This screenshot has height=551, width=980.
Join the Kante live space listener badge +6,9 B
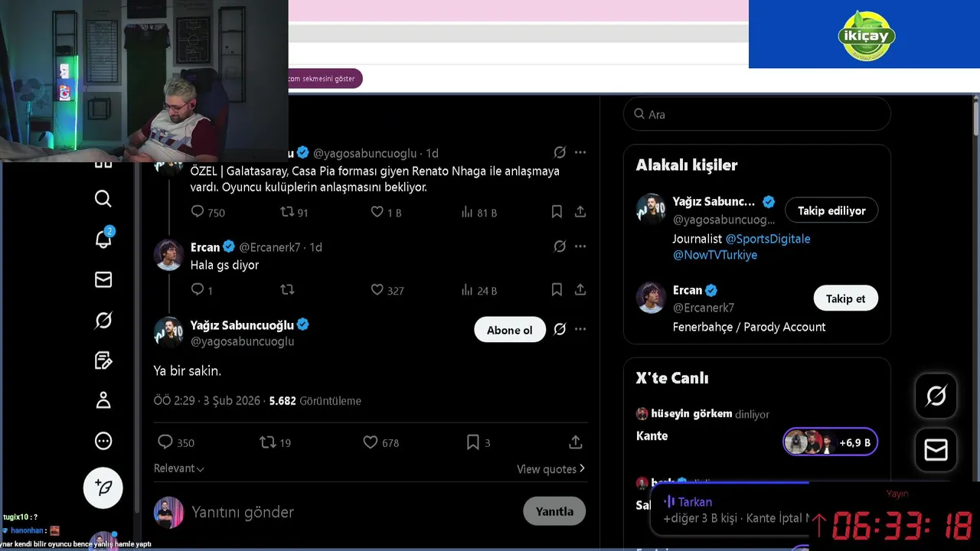pyautogui.click(x=830, y=442)
